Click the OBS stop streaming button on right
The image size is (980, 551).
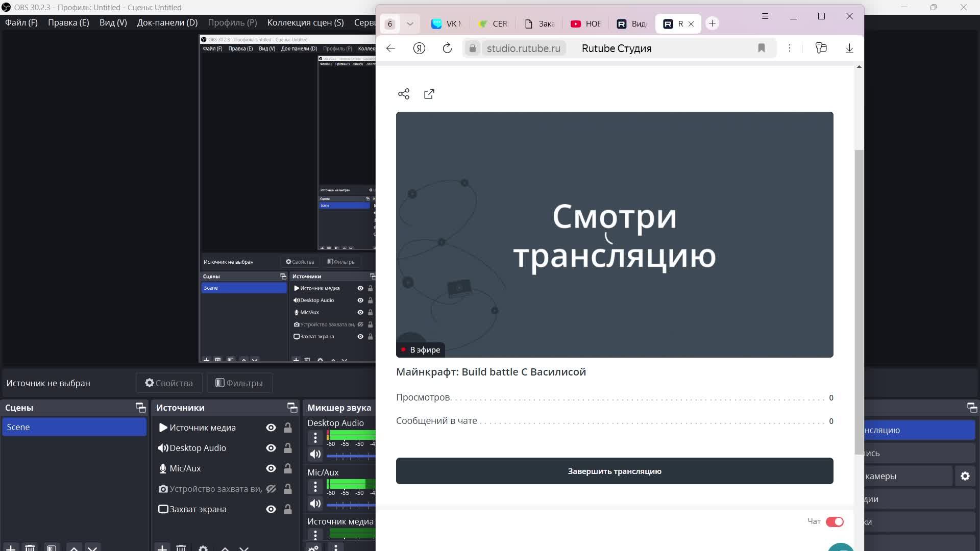919,430
